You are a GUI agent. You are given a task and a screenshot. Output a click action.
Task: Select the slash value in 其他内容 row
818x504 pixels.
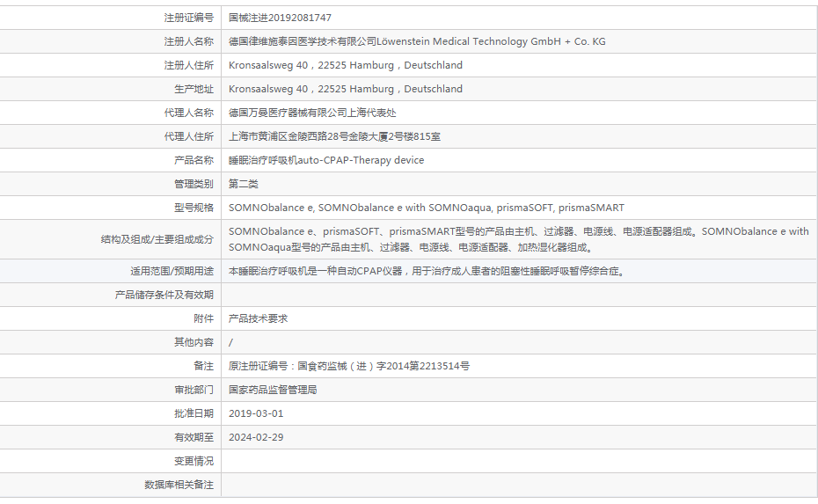tap(230, 343)
